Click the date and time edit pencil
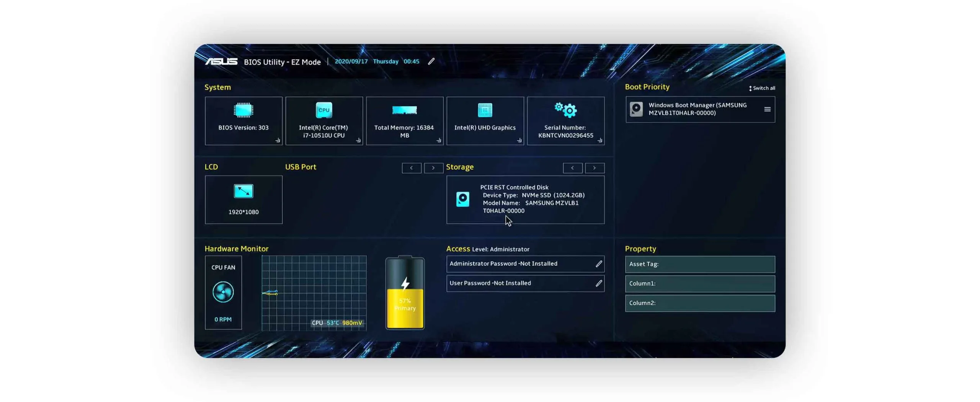 [431, 62]
